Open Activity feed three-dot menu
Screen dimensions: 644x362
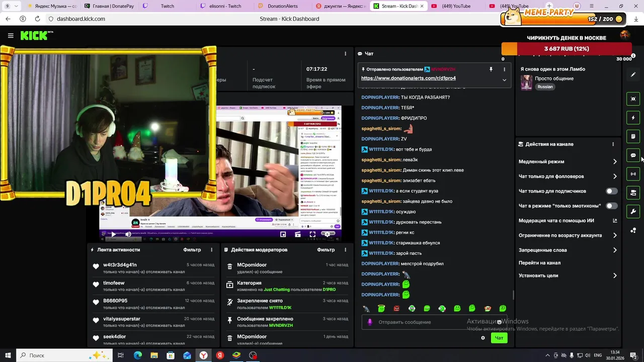click(x=211, y=250)
